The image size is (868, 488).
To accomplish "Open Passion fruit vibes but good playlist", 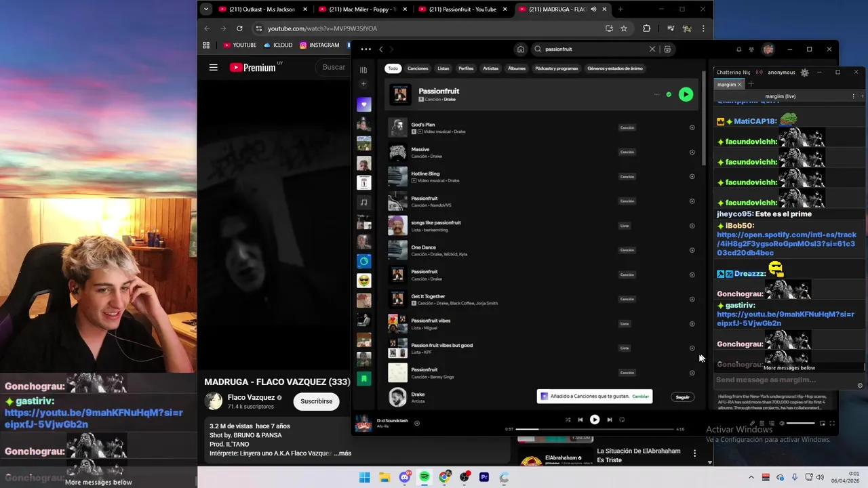I will coord(542,348).
